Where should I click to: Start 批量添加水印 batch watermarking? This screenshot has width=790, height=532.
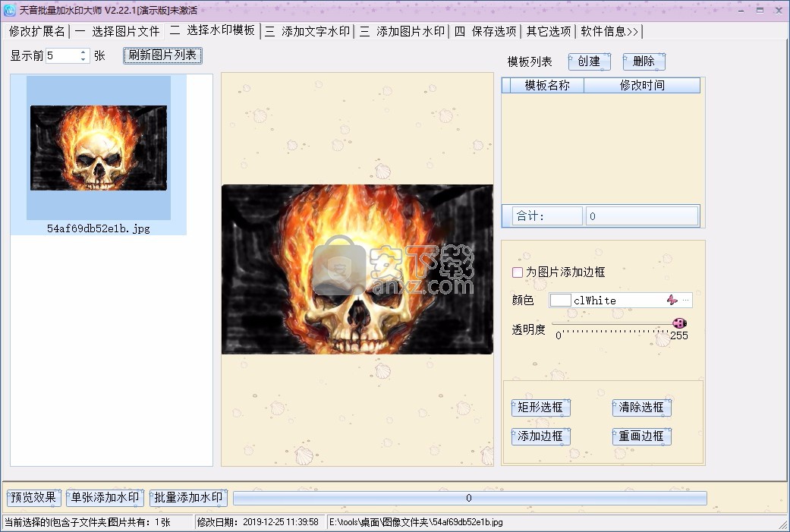[188, 498]
